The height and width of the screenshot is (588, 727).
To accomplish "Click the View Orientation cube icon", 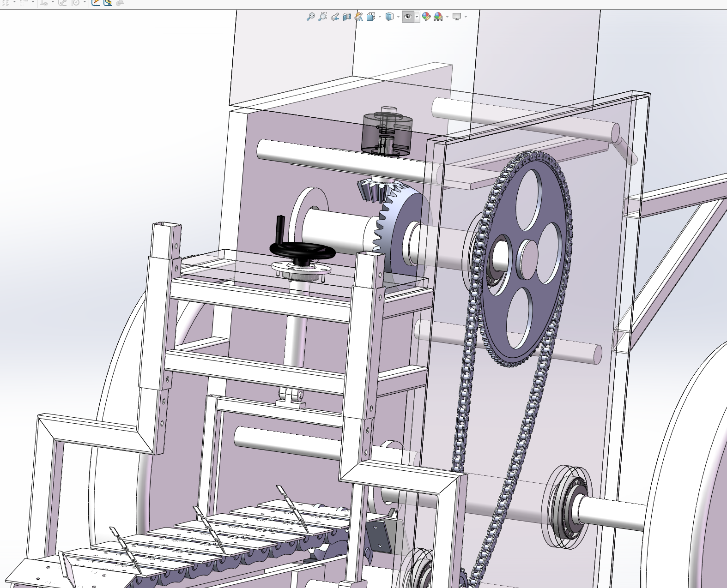I will [x=371, y=17].
